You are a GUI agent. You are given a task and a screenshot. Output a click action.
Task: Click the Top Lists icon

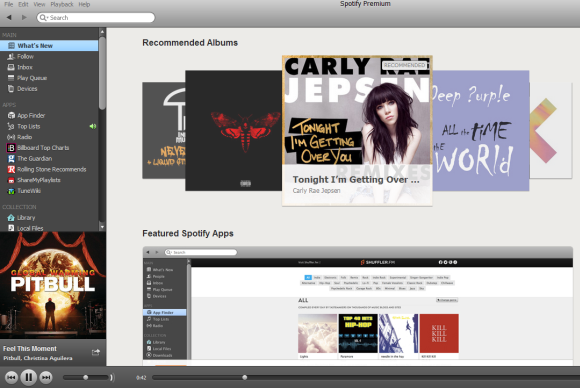click(11, 126)
